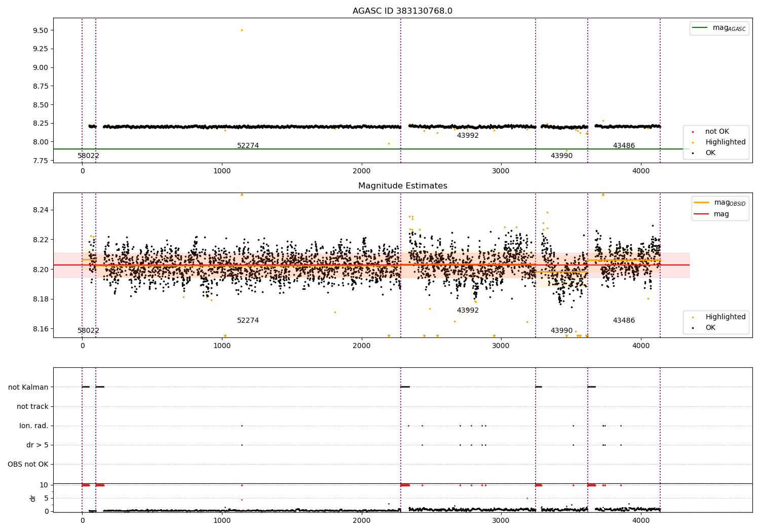
Task: Click the 'Magnitude Estimates' plot title
Action: 402,186
